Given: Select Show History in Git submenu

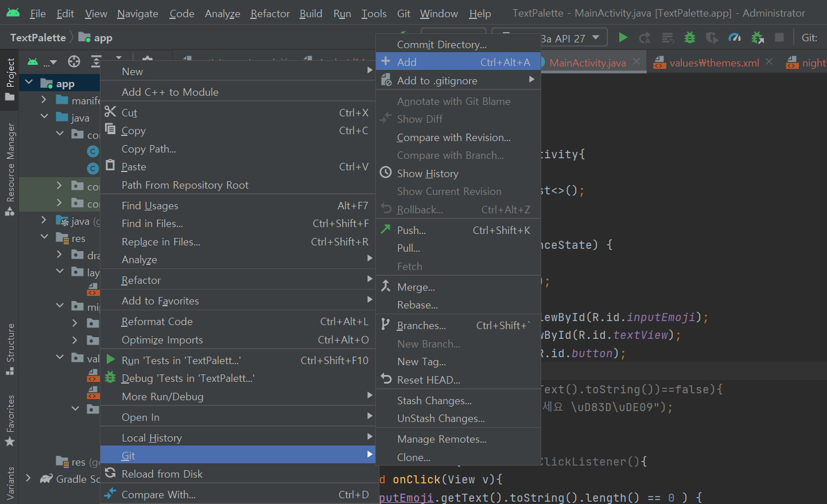Looking at the screenshot, I should (458, 173).
